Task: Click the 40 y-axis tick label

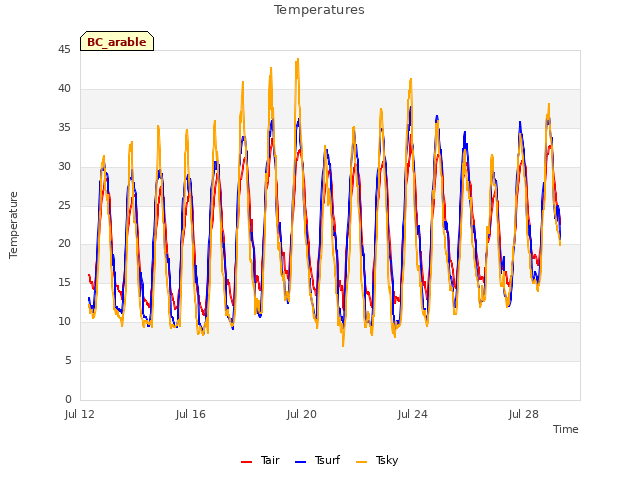Action: pos(64,88)
